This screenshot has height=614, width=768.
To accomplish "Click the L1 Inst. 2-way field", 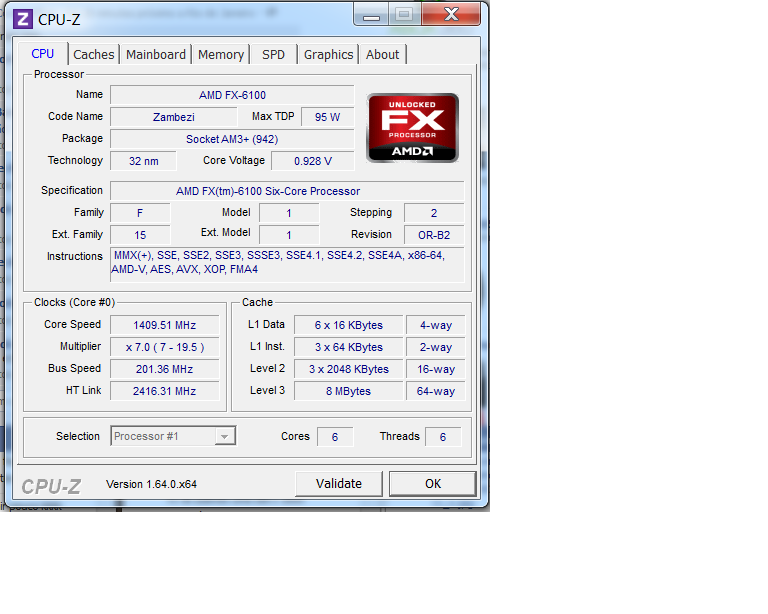I will (435, 347).
